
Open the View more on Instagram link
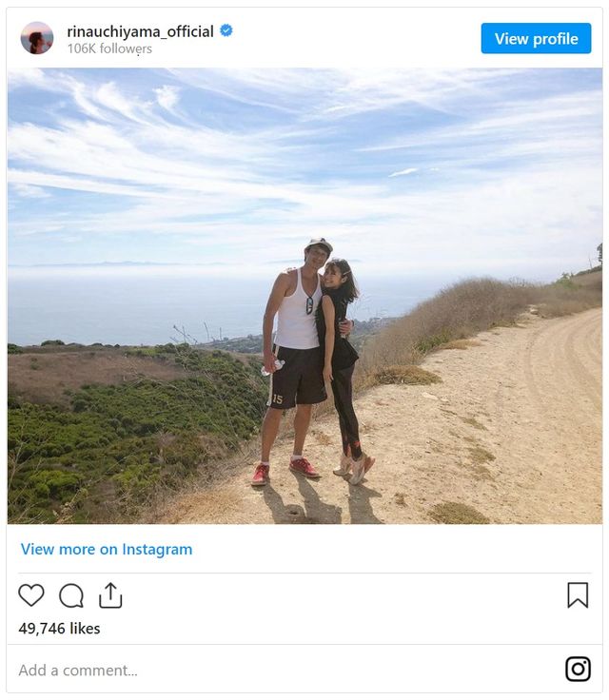click(107, 549)
